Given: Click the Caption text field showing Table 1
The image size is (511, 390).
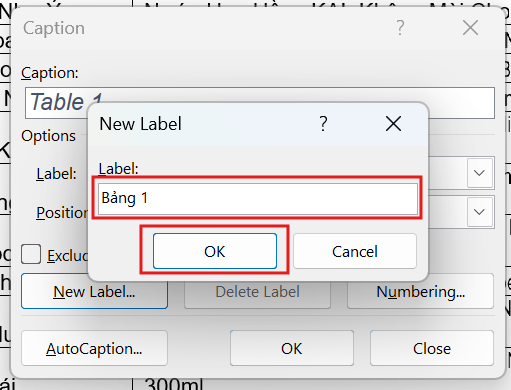Looking at the screenshot, I should click(260, 103).
